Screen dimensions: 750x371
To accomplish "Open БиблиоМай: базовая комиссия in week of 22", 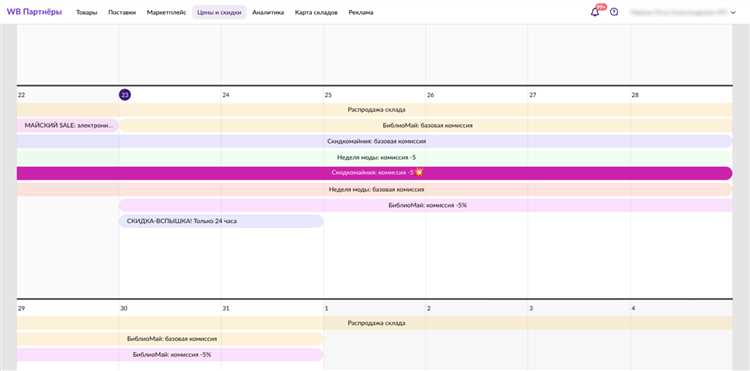I will (426, 125).
